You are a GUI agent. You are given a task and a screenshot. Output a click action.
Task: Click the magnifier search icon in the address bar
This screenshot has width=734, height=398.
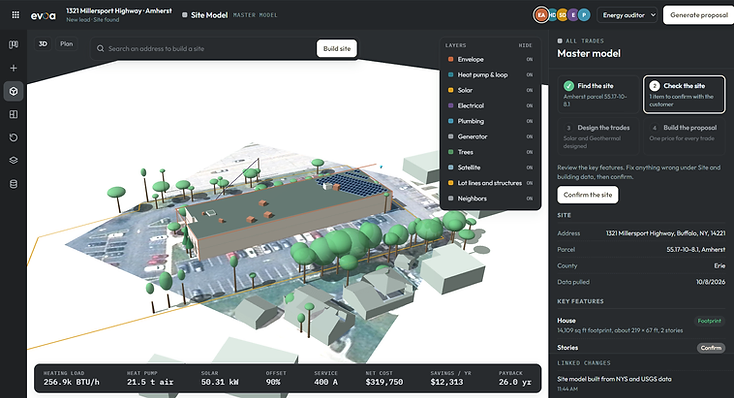[100, 48]
